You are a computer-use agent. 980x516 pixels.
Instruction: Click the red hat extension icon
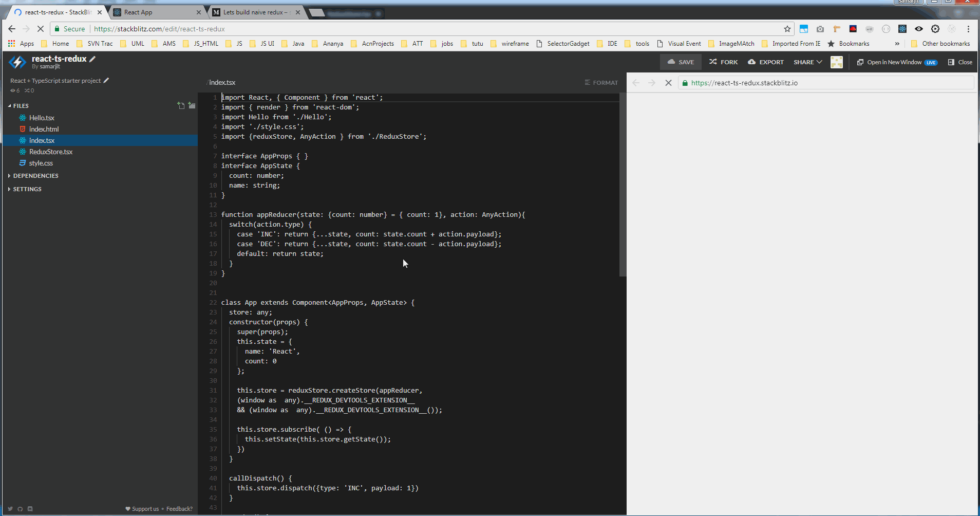(853, 29)
